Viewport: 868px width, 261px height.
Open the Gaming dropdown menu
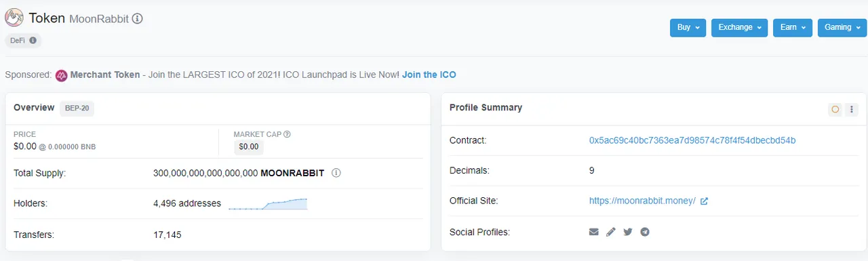click(842, 28)
